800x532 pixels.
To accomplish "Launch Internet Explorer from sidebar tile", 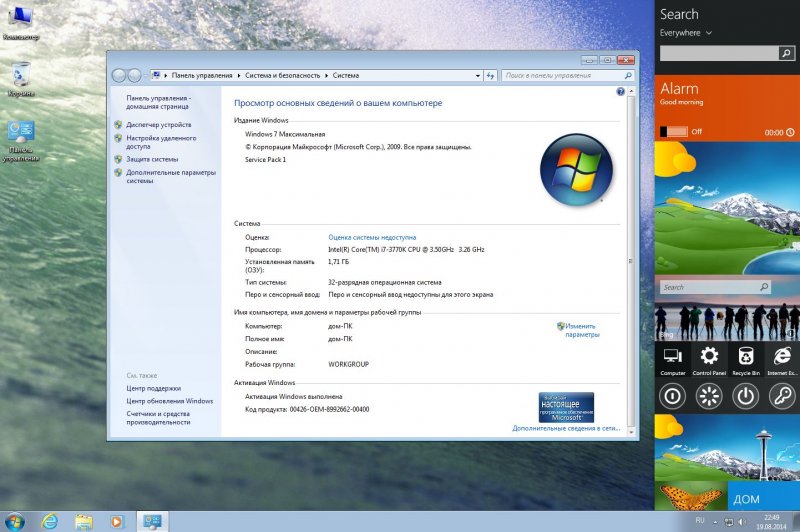I will coord(782,359).
